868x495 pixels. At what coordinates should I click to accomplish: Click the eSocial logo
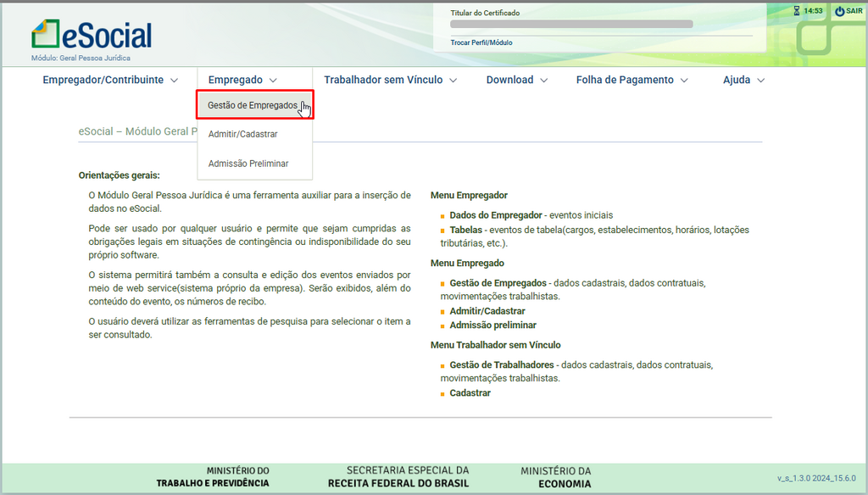(x=92, y=36)
